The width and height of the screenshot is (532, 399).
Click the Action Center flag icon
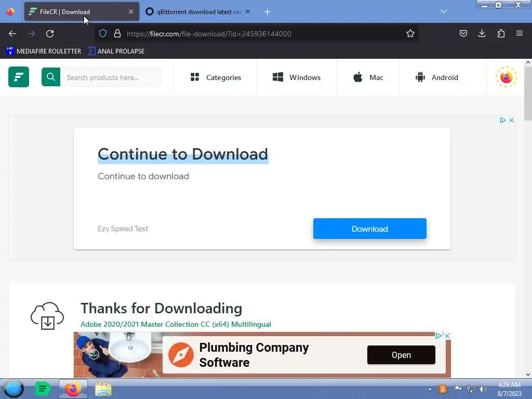(458, 389)
